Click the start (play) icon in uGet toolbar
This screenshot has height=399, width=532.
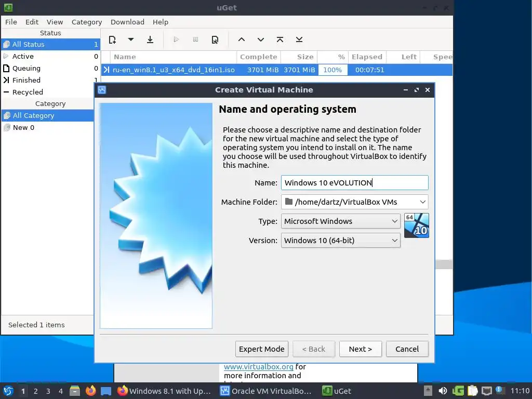point(176,39)
